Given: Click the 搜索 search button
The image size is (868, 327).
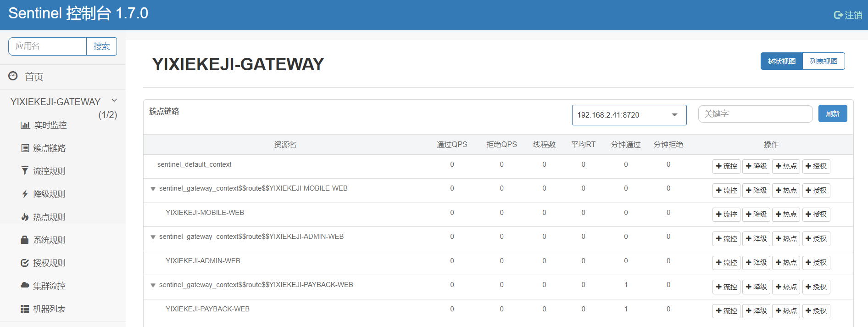Looking at the screenshot, I should (x=101, y=46).
